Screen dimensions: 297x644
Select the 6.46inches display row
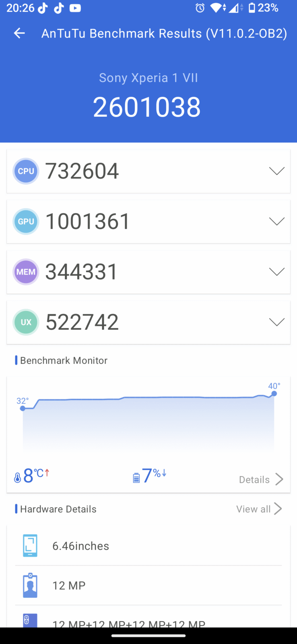coord(148,546)
